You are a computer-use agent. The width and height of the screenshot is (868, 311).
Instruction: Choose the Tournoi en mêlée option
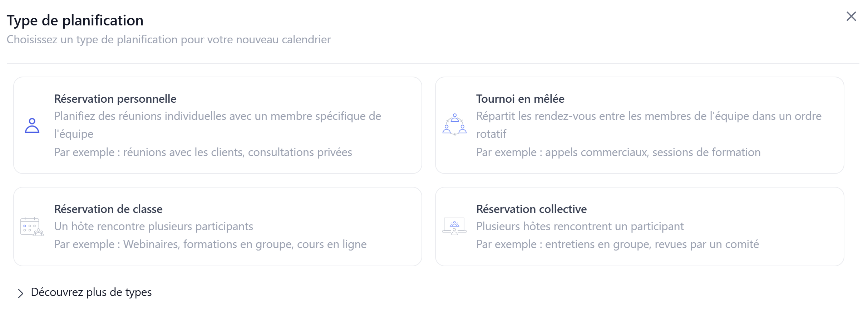(x=520, y=99)
